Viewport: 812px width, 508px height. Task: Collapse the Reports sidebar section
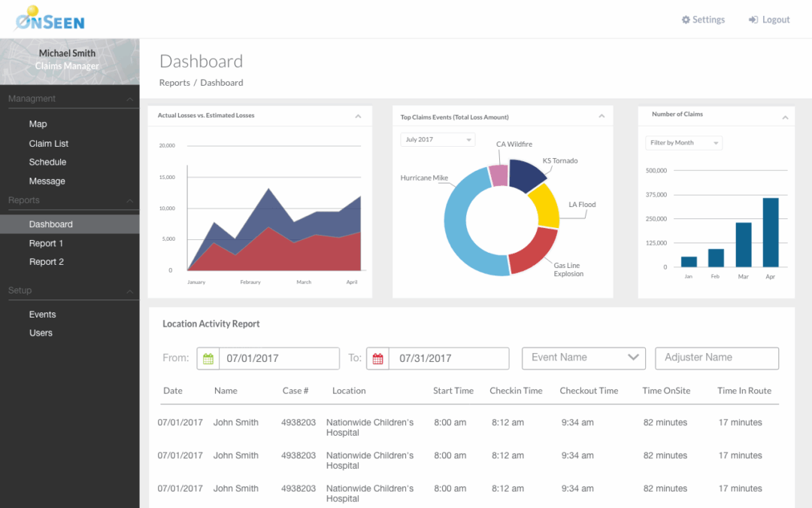130,201
